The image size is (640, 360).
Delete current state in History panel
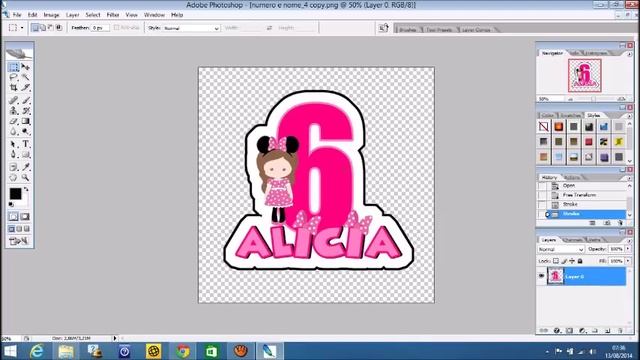pyautogui.click(x=620, y=223)
